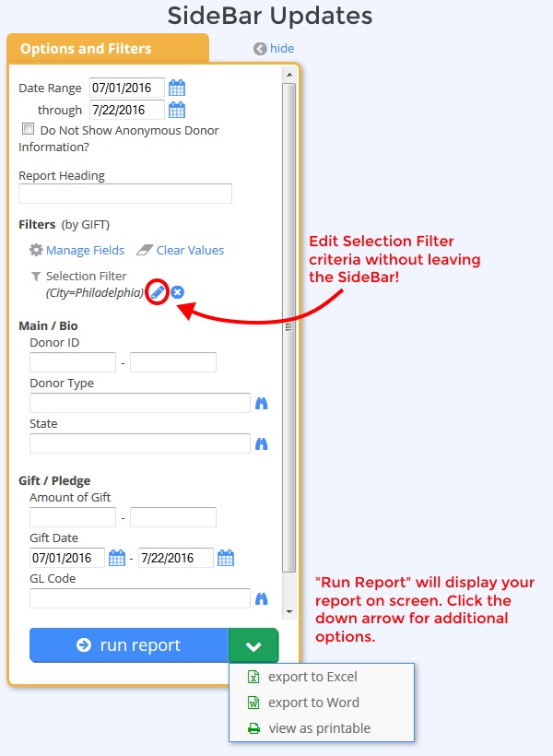
Task: Click the through date field 7/22/2016
Action: click(x=127, y=110)
